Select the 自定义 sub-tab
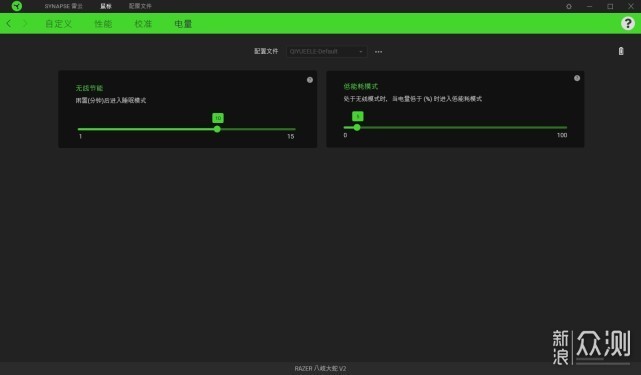The height and width of the screenshot is (375, 641). 58,24
